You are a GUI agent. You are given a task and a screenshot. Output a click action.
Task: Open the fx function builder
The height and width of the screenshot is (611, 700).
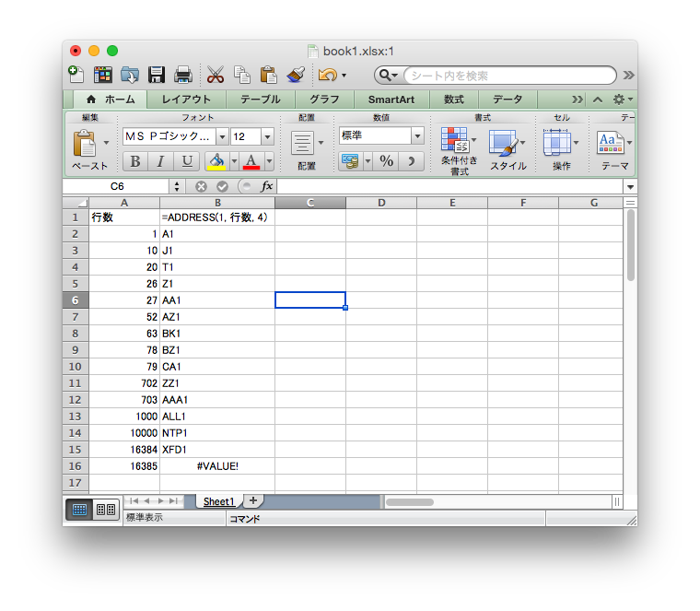coord(266,186)
